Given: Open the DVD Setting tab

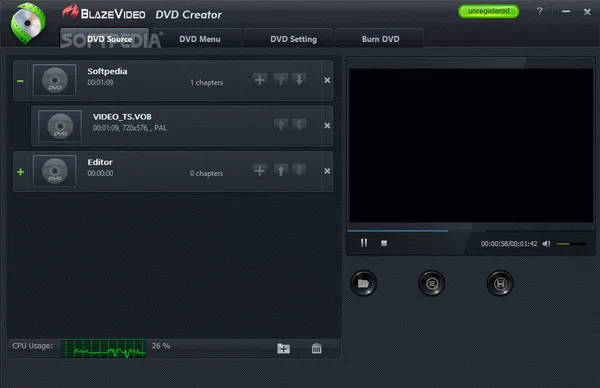Looking at the screenshot, I should [x=293, y=39].
